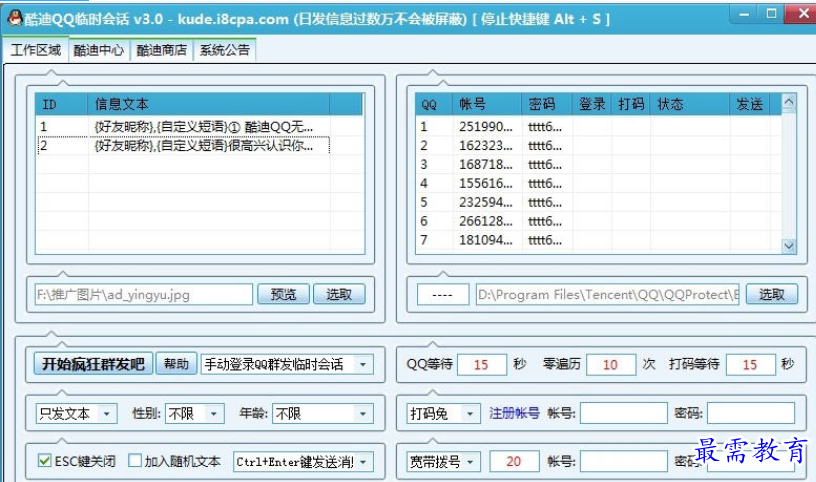Click the QQ penguin icon in title bar
This screenshot has height=482, width=816.
tap(15, 18)
